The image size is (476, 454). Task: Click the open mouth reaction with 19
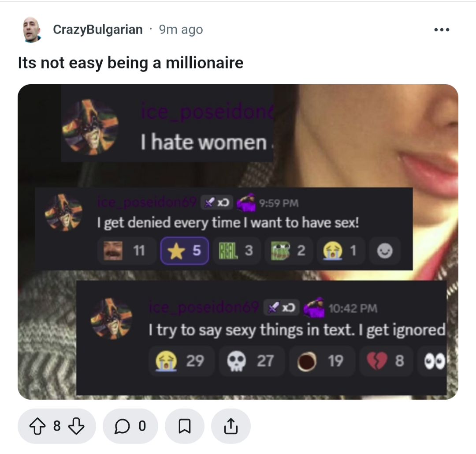pos(322,361)
